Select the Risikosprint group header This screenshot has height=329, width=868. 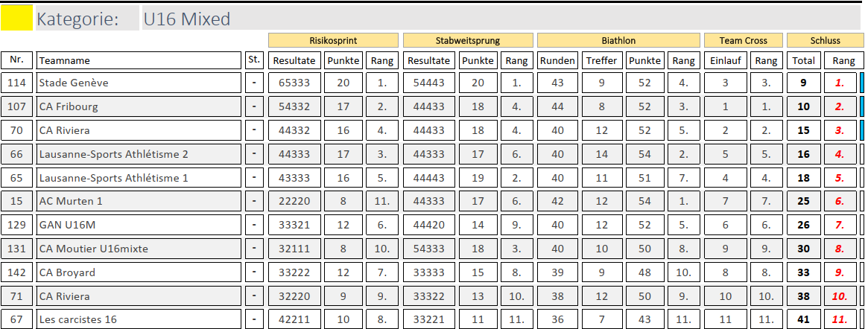pos(333,40)
